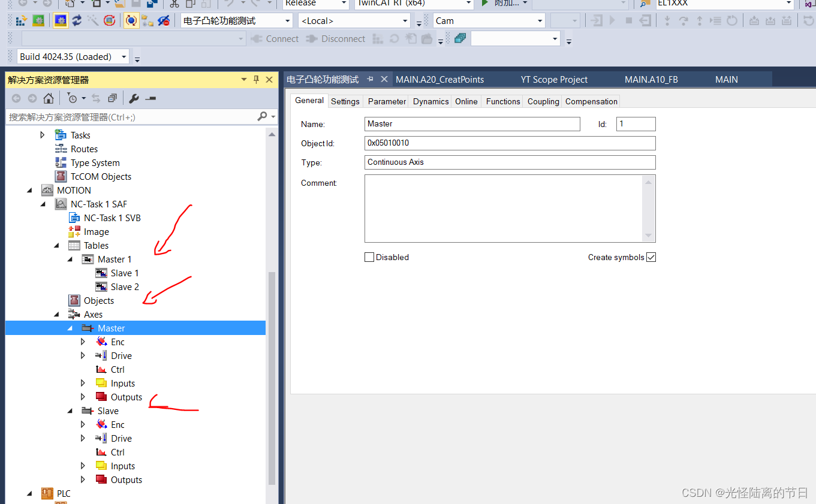Open the Coupling tab
This screenshot has width=816, height=504.
[x=543, y=101]
